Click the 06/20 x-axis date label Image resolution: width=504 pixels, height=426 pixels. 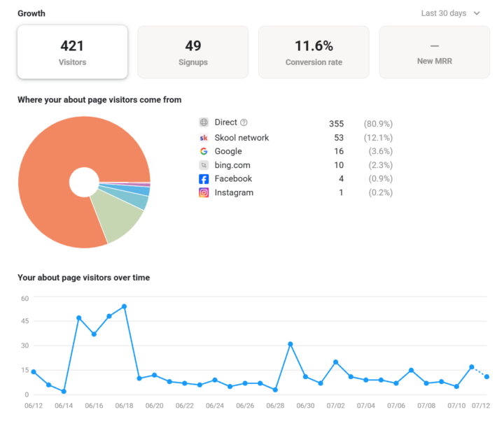154,406
